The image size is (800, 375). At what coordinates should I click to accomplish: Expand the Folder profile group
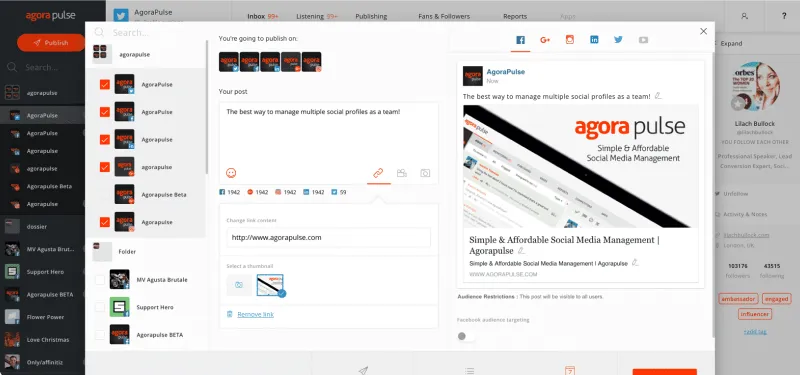145,252
